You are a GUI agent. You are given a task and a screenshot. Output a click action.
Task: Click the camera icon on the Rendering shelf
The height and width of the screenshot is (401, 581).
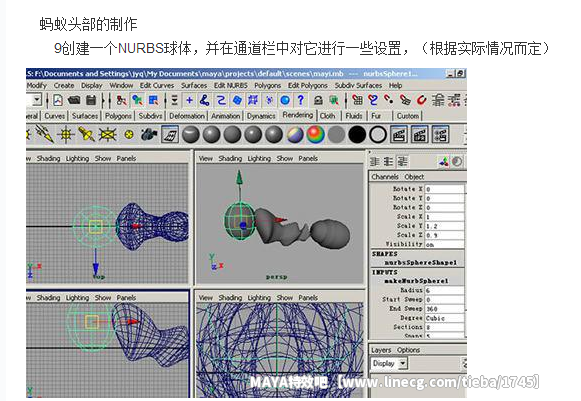point(149,135)
